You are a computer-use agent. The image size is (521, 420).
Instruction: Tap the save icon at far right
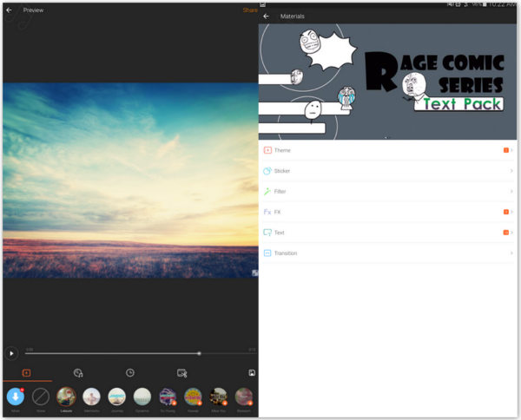point(251,372)
